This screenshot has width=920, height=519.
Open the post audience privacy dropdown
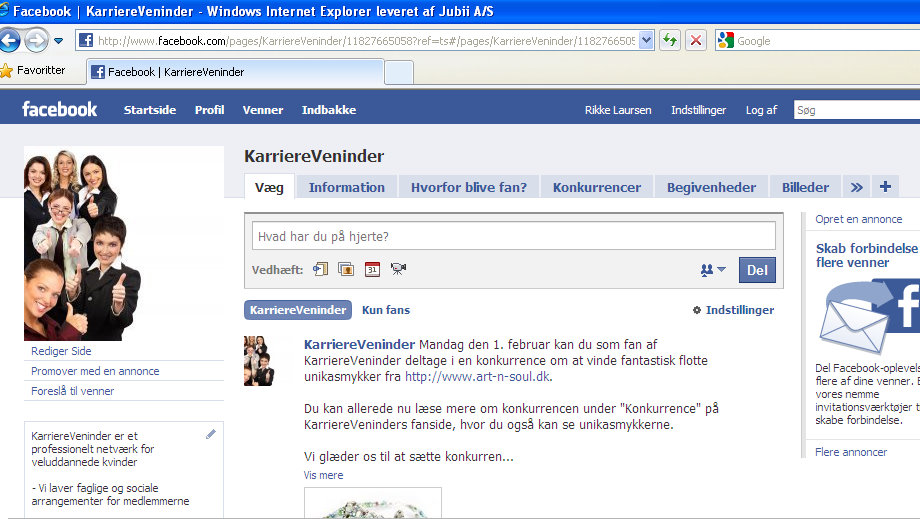coord(713,270)
